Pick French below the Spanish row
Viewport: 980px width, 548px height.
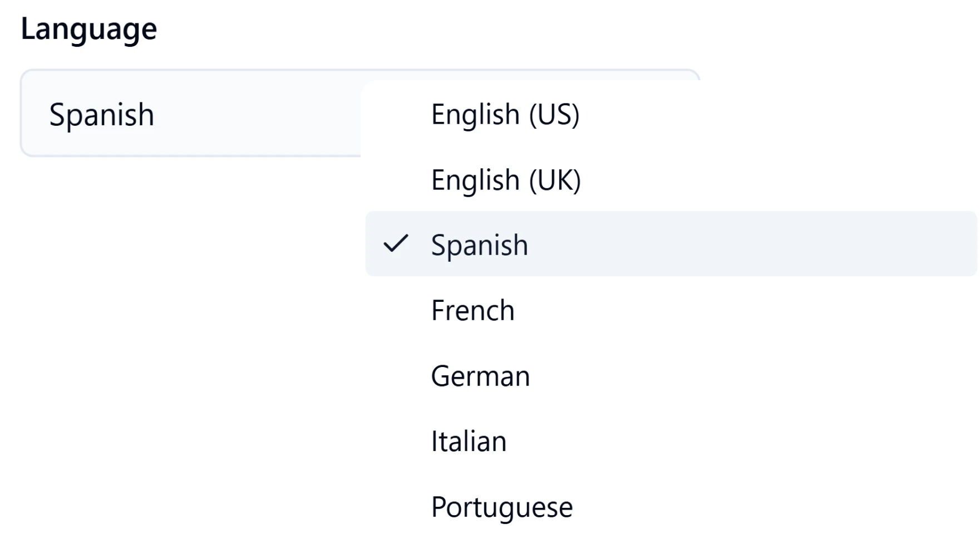(472, 310)
